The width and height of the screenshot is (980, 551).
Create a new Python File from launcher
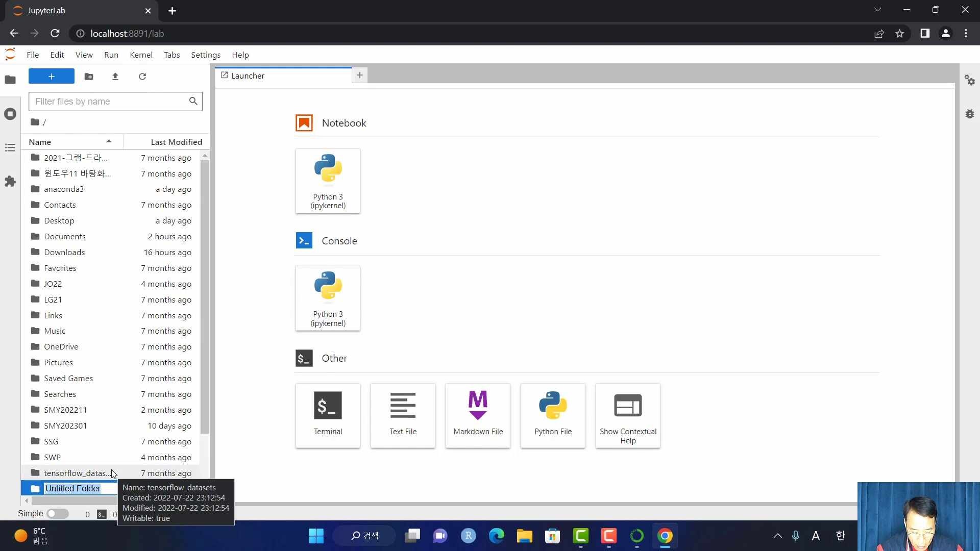point(553,416)
